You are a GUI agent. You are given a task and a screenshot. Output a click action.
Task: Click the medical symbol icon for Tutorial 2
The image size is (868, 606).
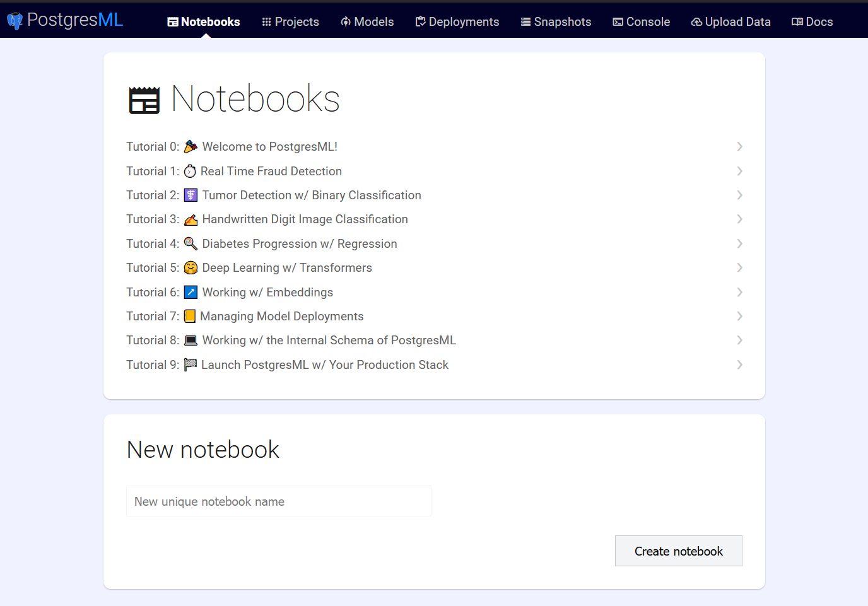pos(191,195)
